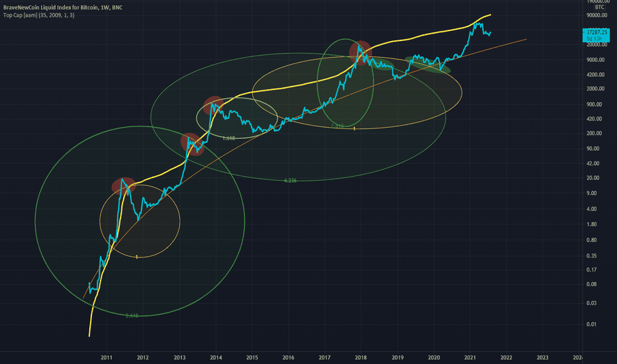Click the 2017 label on time axis
Viewport: 617px width, 364px height.
pos(324,357)
